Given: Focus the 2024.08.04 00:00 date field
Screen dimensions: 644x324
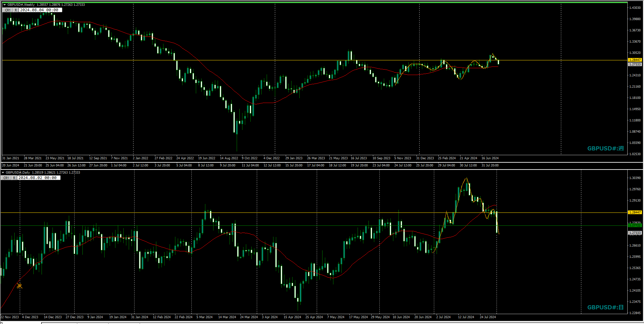Looking at the screenshot, I should click(x=40, y=10).
